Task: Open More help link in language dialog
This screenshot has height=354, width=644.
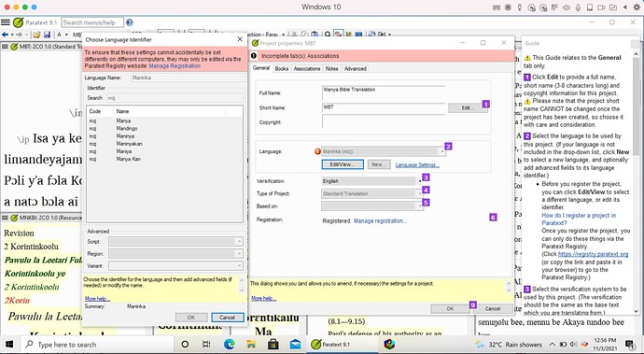Action: click(x=97, y=299)
